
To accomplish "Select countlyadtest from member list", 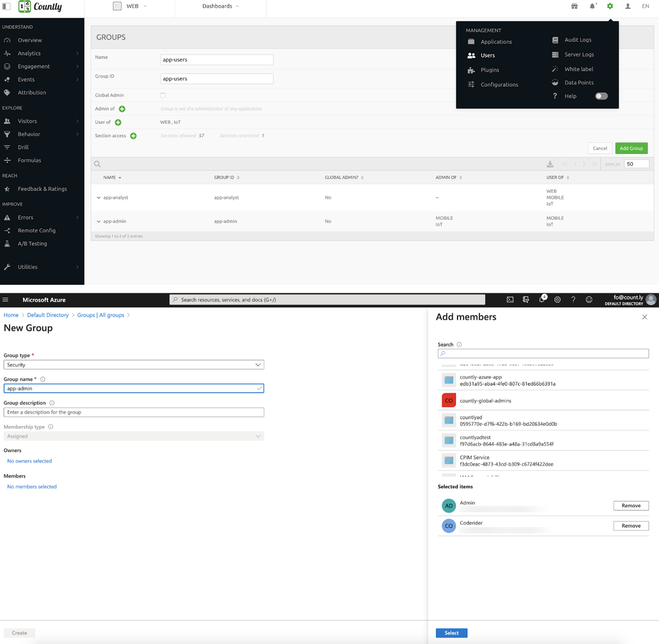I will pyautogui.click(x=543, y=440).
